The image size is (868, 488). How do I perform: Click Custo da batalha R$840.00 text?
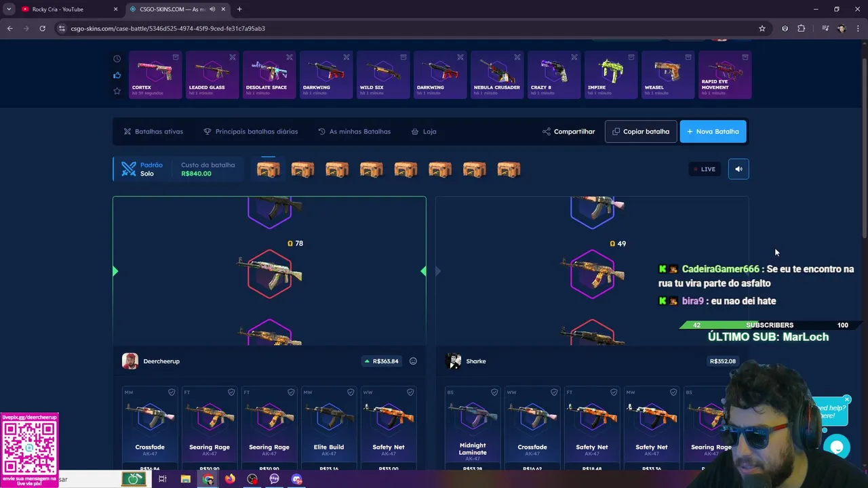[208, 169]
